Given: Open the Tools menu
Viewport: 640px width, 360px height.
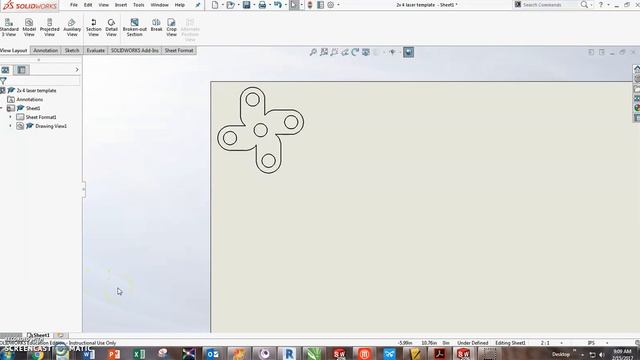Looking at the screenshot, I should pos(138,5).
